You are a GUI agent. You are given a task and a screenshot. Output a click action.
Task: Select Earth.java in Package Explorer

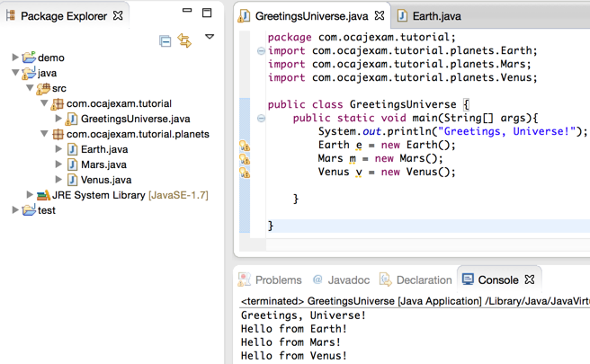point(104,149)
